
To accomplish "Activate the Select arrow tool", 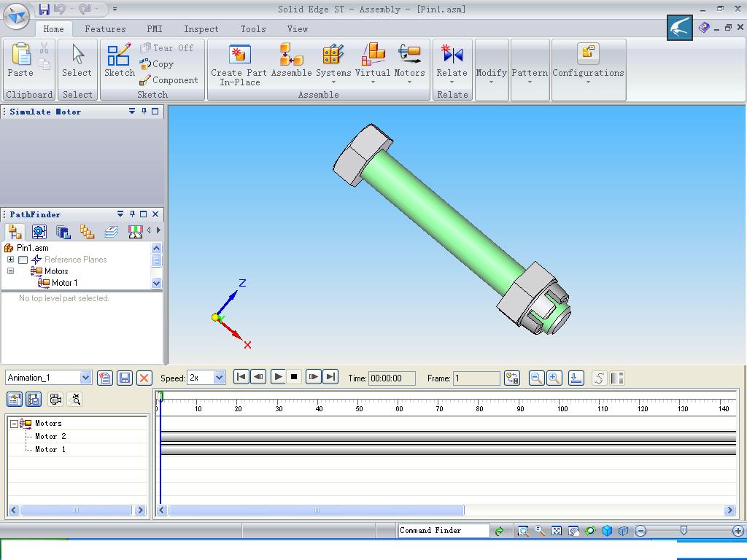I will tap(77, 61).
